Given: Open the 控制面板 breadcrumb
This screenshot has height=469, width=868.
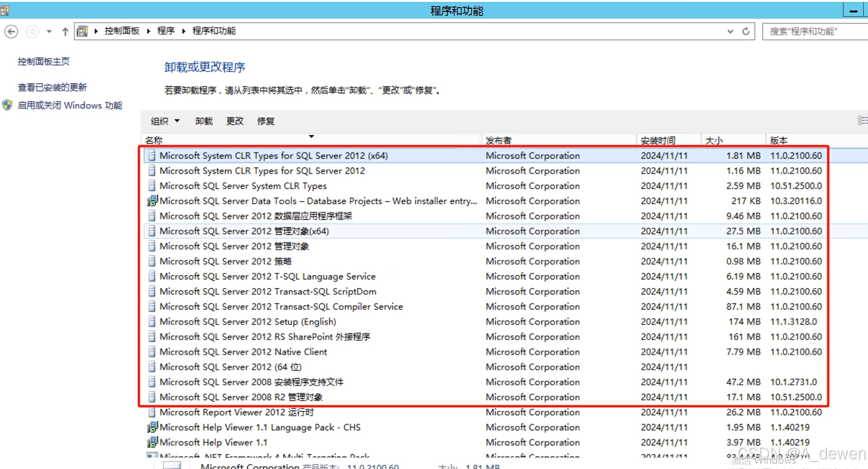Looking at the screenshot, I should (122, 31).
